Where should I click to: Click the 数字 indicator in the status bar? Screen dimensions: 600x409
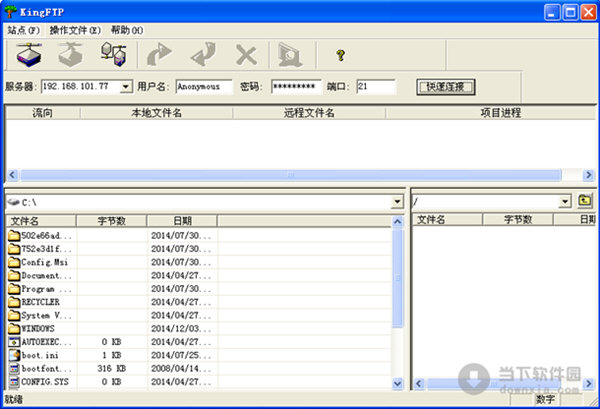coord(545,399)
